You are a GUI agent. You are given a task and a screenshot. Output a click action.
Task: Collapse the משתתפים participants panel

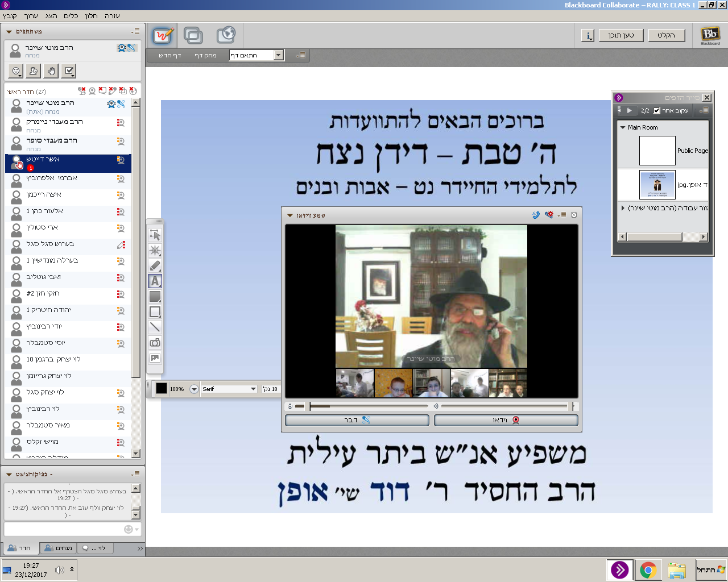click(x=9, y=31)
